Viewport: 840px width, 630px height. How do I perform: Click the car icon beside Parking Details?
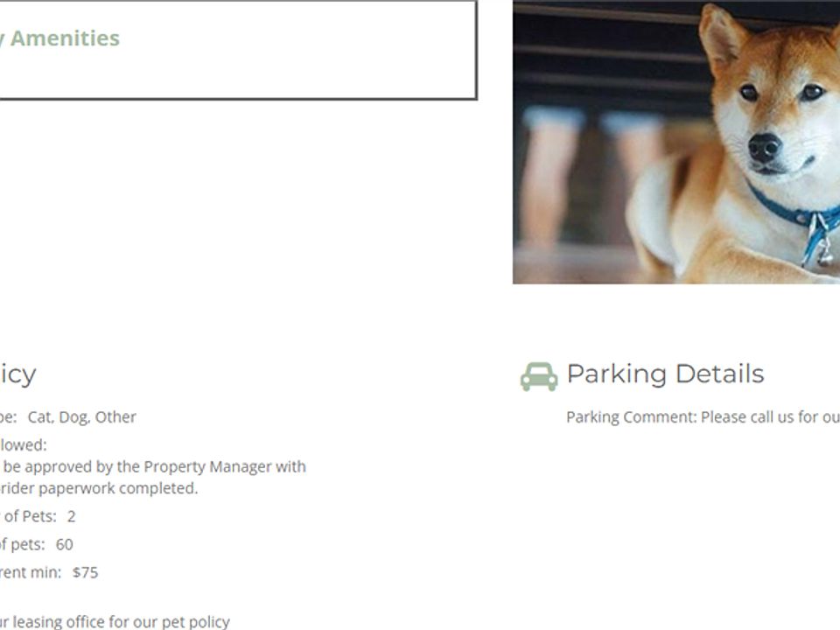point(539,376)
